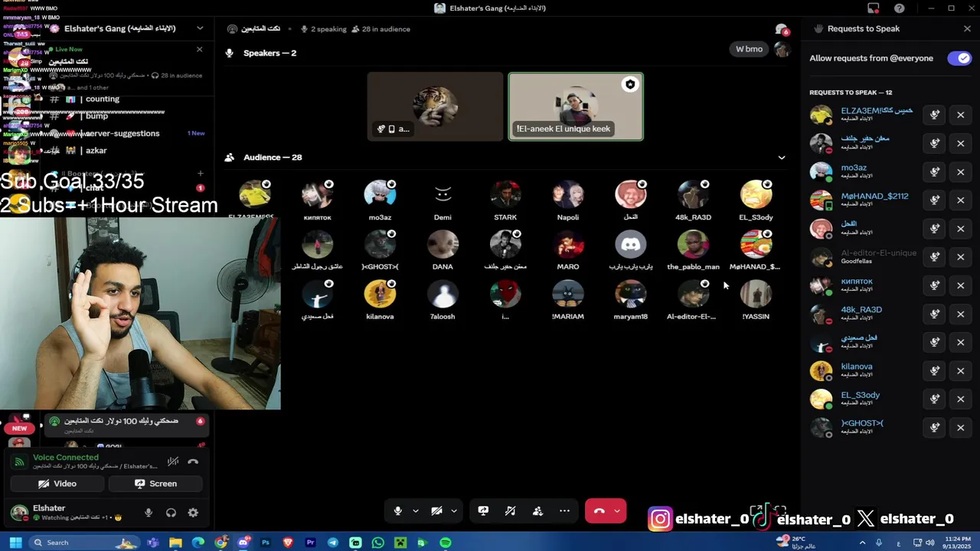The image size is (980, 551).
Task: Open User Settings gear
Action: [x=193, y=513]
